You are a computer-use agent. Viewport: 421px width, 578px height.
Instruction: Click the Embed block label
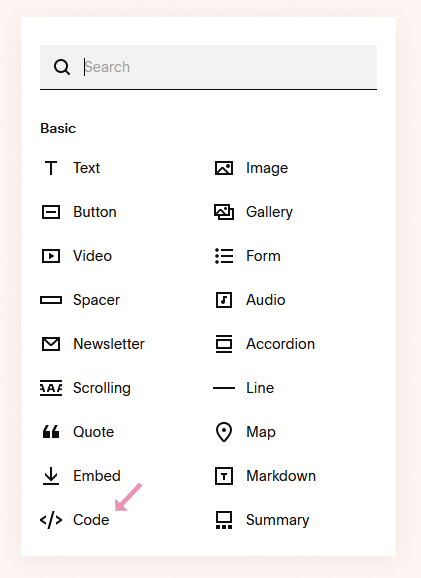pos(97,476)
